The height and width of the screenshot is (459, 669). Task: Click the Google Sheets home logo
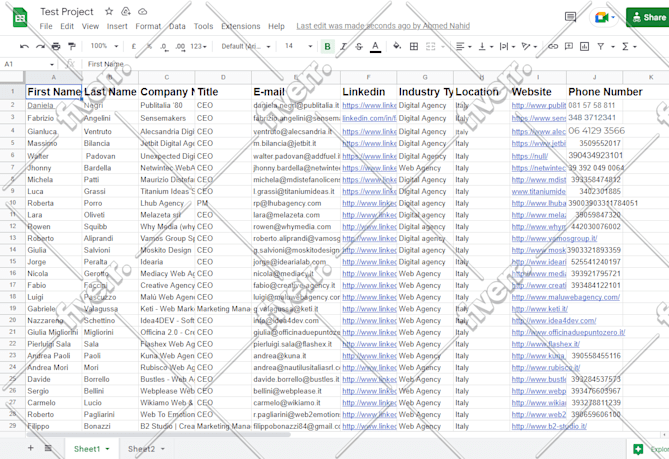pyautogui.click(x=20, y=18)
